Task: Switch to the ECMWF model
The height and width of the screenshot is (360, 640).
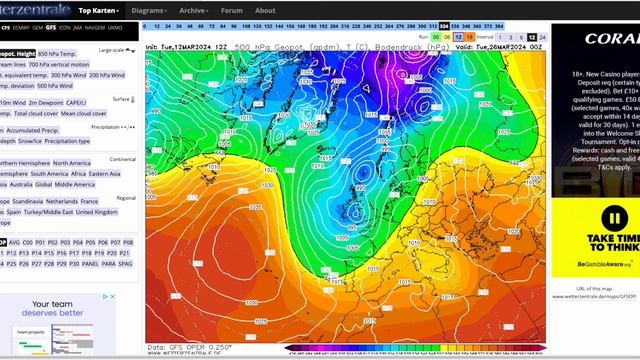Action: click(21, 28)
